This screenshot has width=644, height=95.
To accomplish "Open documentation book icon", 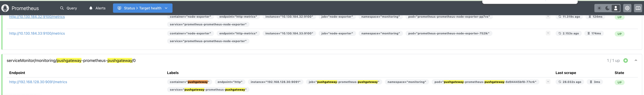I will click(x=638, y=8).
